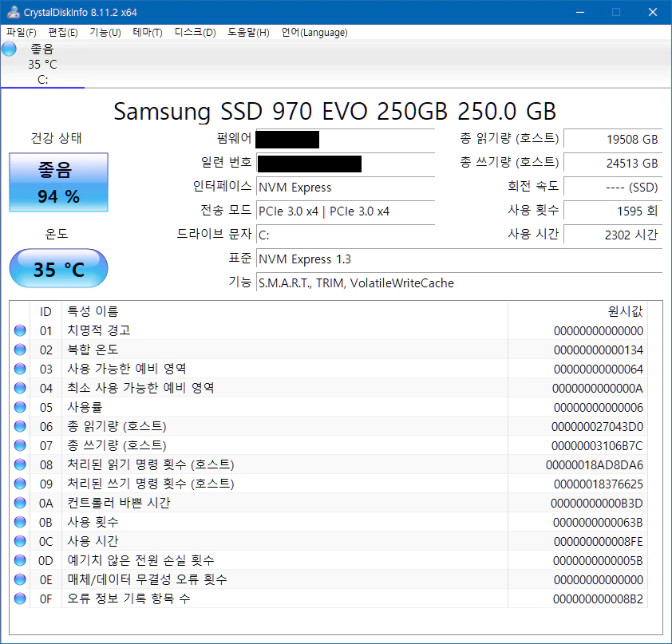This screenshot has height=644, width=672.
Task: Click the status orb for 0F 오류 정보 기록 항목 수
Action: pyautogui.click(x=20, y=599)
